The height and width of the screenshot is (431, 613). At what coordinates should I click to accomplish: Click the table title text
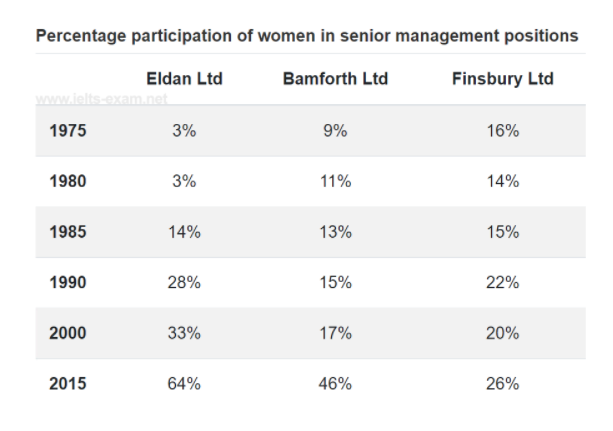point(306,36)
